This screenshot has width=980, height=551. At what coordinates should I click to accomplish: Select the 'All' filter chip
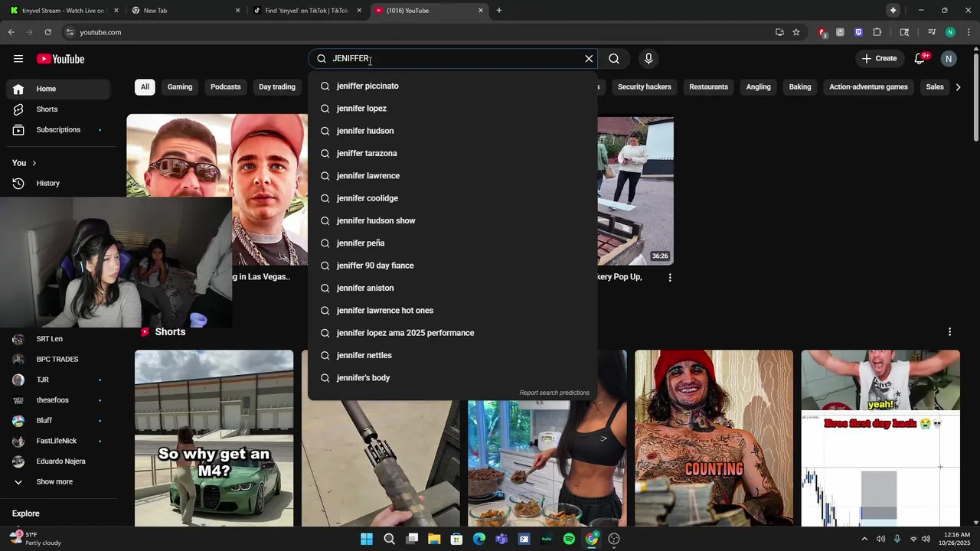click(145, 86)
